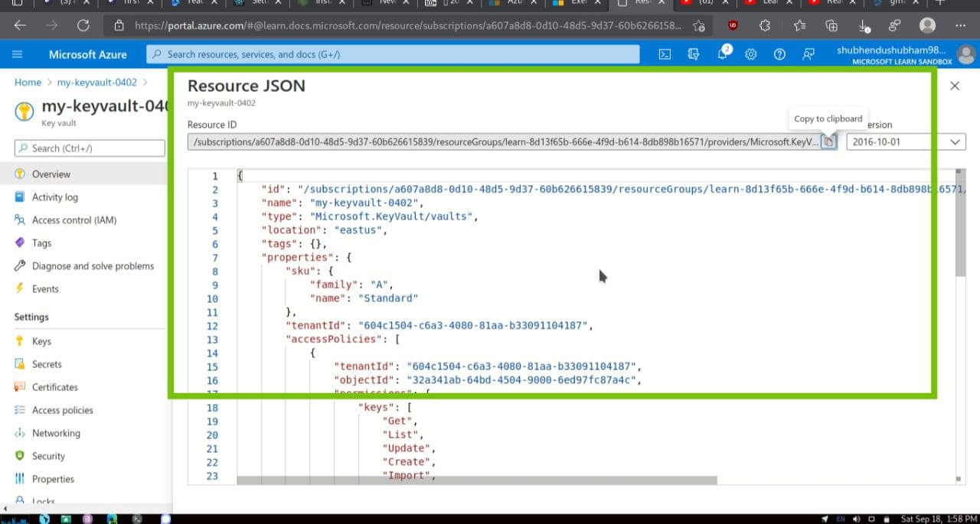Screen dimensions: 980x524
Task: Add this page to browser favorites
Action: click(698, 25)
